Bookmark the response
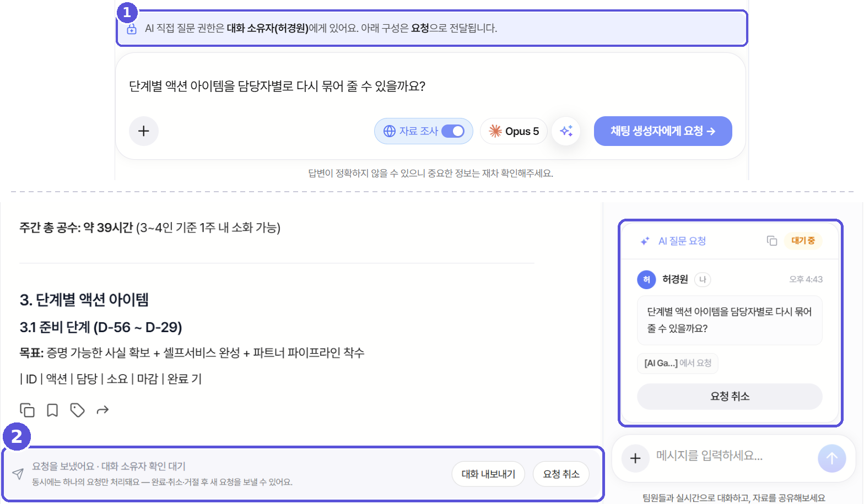Viewport: 864px width, 504px height. [x=52, y=410]
